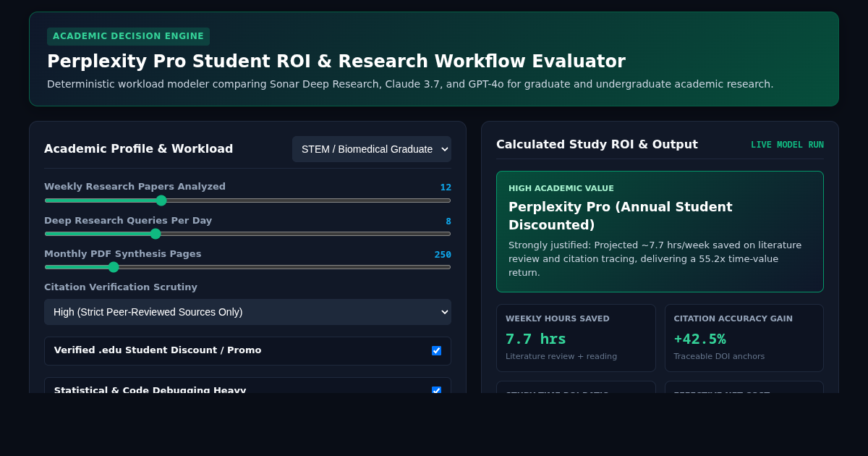Click the Perplexity Pro Student ROI page title
Screen dimensions: 868x456
[x=336, y=62]
